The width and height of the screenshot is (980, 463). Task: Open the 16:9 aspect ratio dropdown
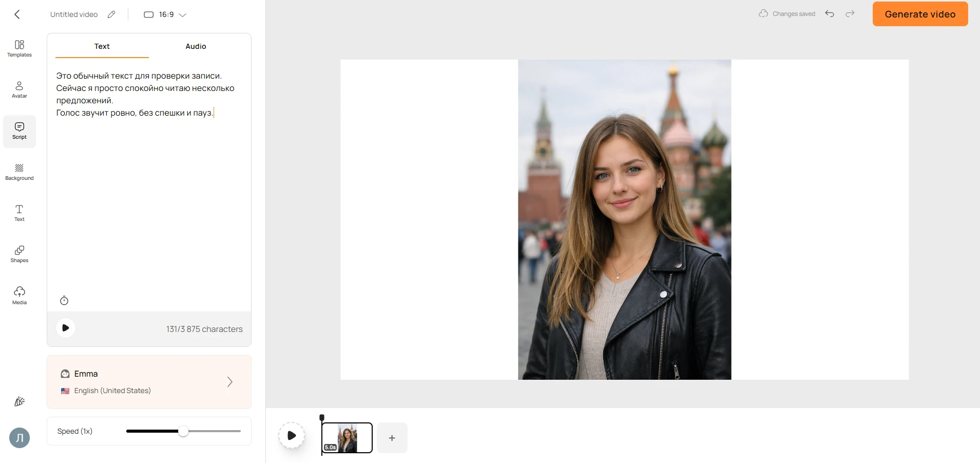[x=165, y=14]
